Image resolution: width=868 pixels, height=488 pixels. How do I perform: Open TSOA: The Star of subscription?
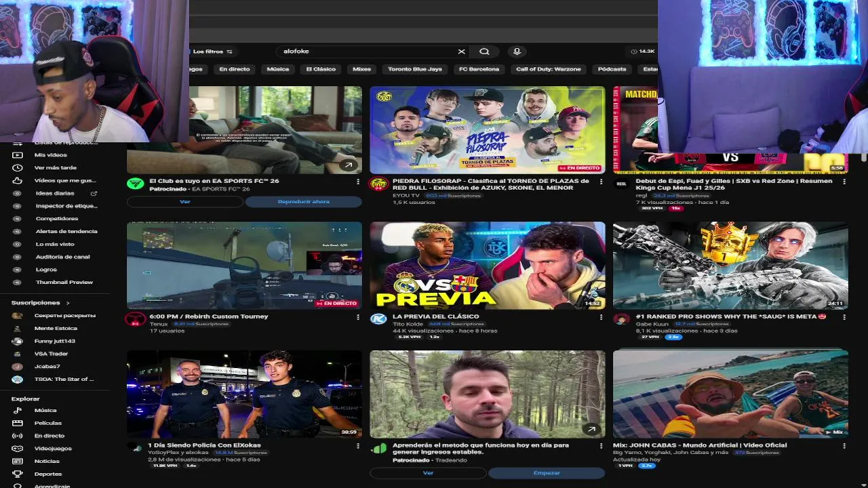point(64,380)
